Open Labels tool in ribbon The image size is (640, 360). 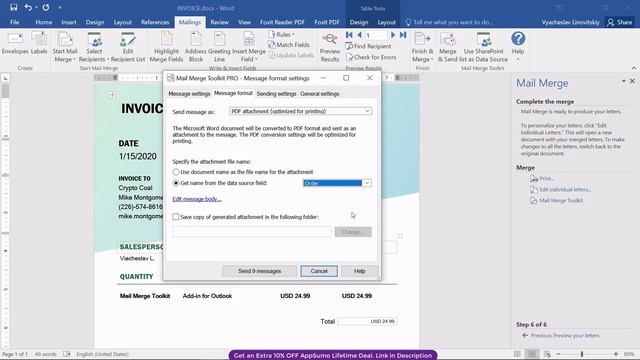tap(39, 44)
